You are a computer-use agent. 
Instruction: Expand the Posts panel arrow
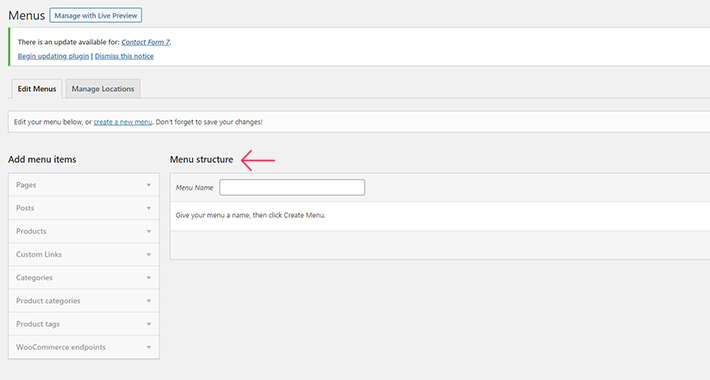point(149,208)
